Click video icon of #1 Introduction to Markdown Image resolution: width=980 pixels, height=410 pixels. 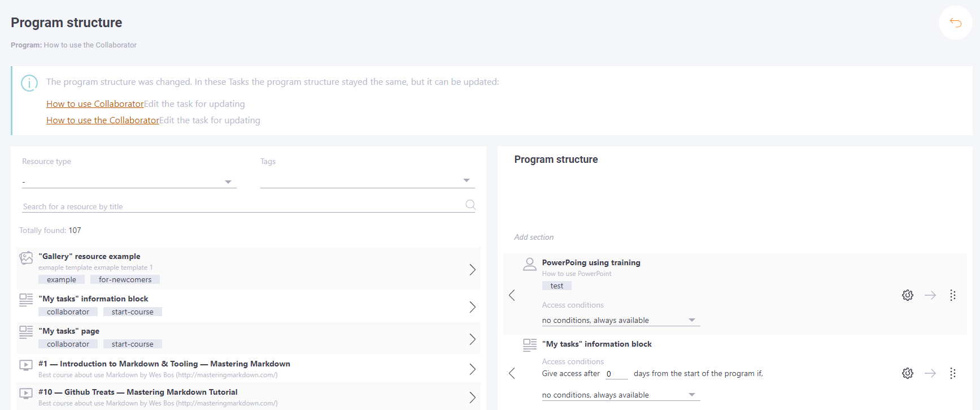pos(26,365)
